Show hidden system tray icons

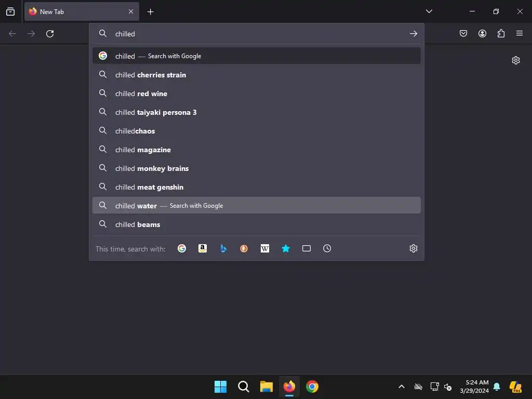click(x=402, y=387)
